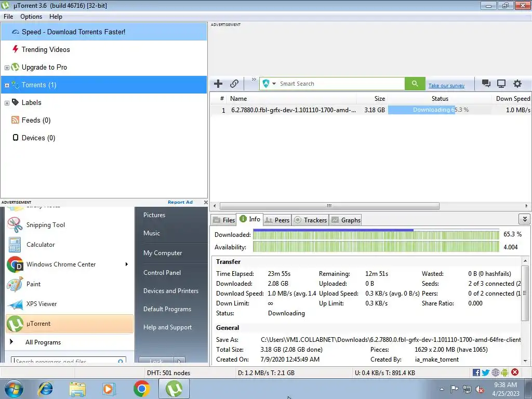The image size is (532, 399).
Task: Open the Take our survey link
Action: tap(446, 86)
